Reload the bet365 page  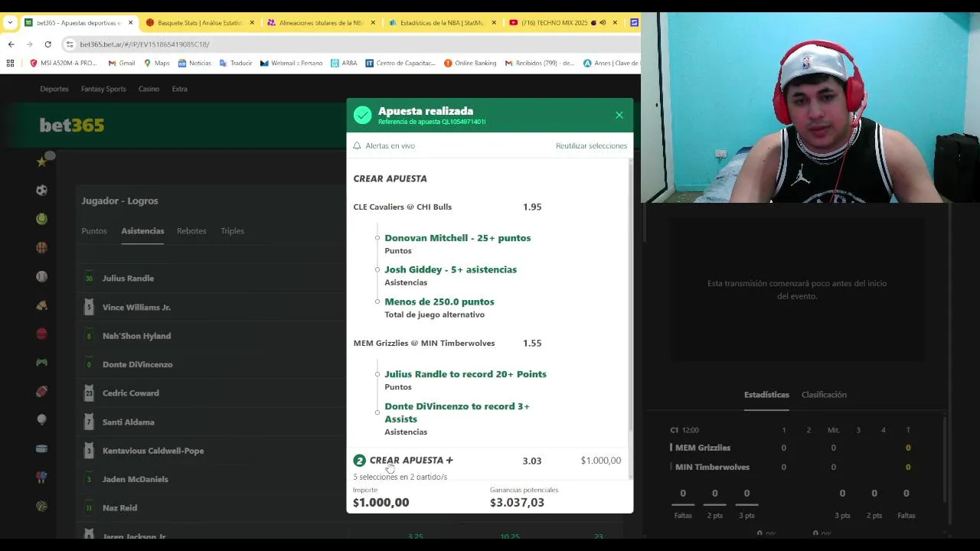pos(47,44)
